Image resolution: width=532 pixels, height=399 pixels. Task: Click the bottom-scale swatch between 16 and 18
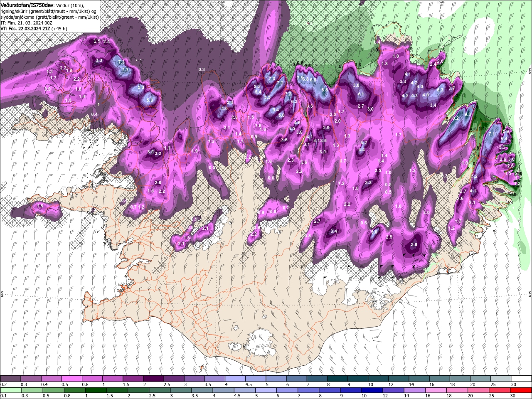(x=435, y=390)
